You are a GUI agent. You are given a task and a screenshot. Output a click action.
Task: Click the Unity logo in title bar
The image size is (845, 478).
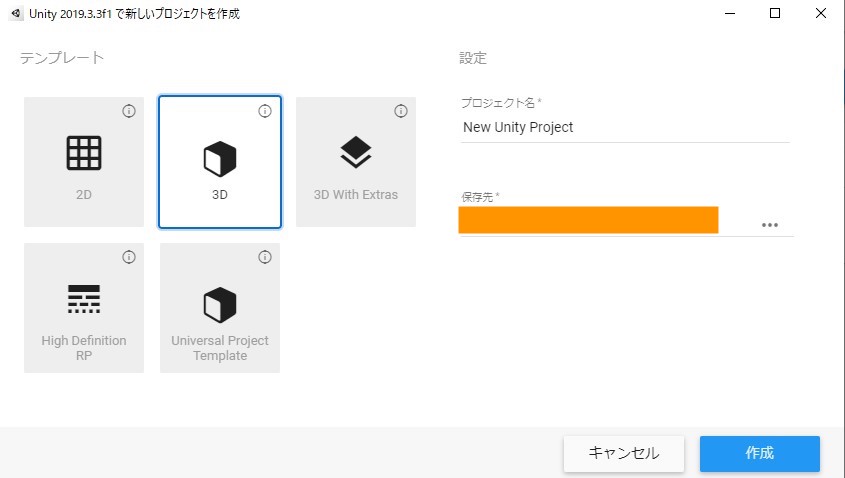tap(16, 13)
